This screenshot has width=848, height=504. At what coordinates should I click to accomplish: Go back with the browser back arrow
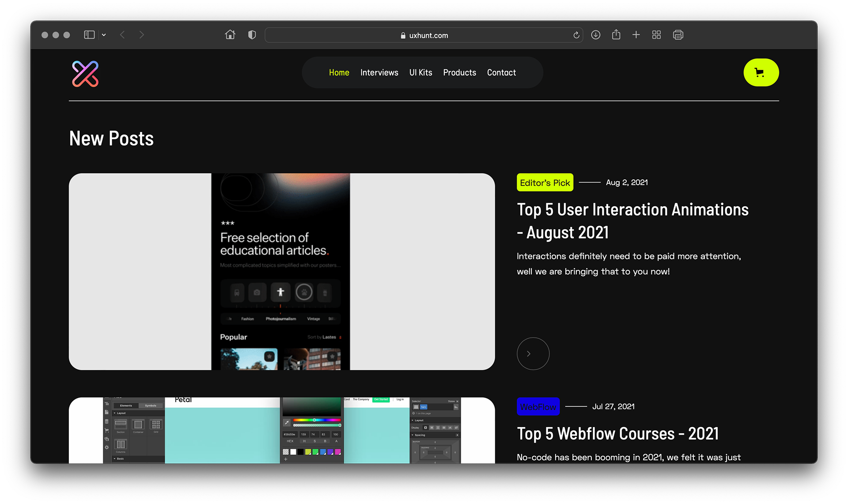[122, 35]
